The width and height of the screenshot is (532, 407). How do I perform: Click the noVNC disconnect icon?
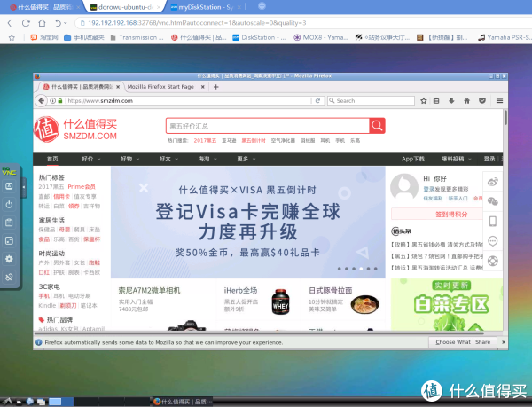click(x=9, y=278)
